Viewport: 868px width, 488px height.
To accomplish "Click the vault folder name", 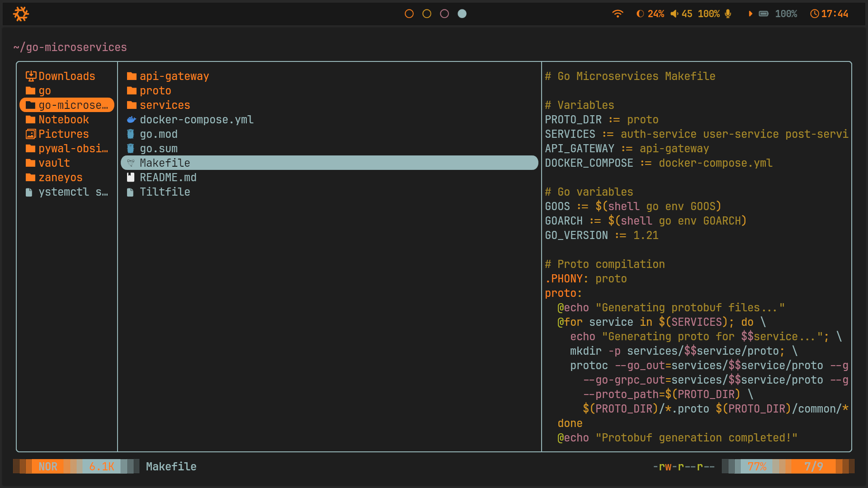I will tap(54, 163).
